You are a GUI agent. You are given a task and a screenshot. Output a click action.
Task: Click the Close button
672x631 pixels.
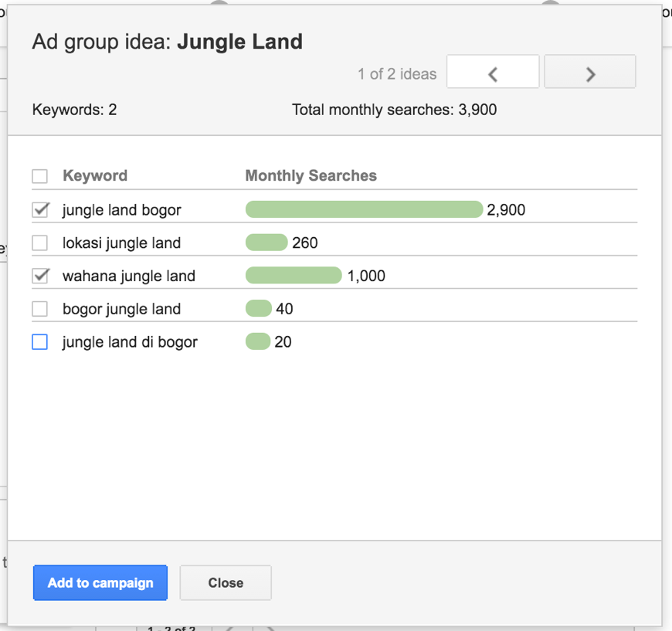click(225, 582)
